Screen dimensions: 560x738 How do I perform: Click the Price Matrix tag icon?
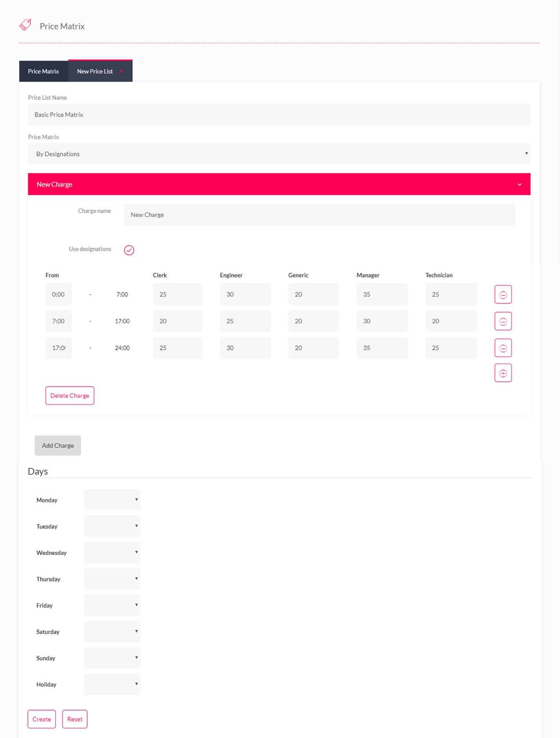tap(25, 25)
